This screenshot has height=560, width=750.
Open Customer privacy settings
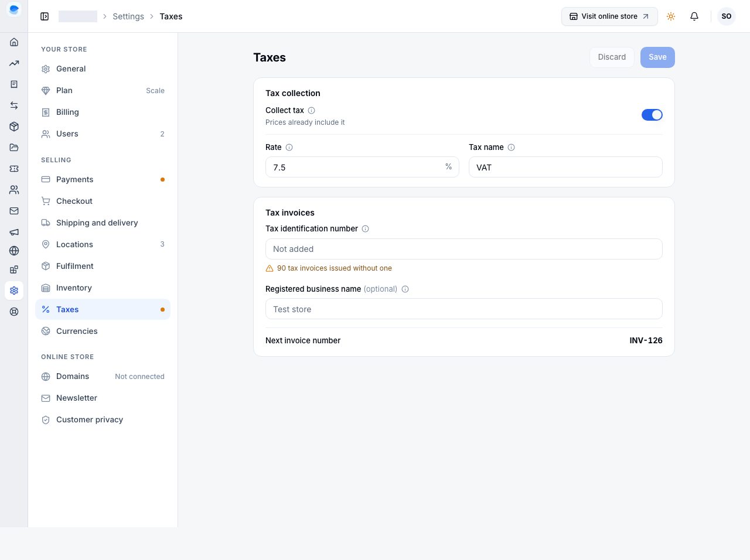click(103, 419)
